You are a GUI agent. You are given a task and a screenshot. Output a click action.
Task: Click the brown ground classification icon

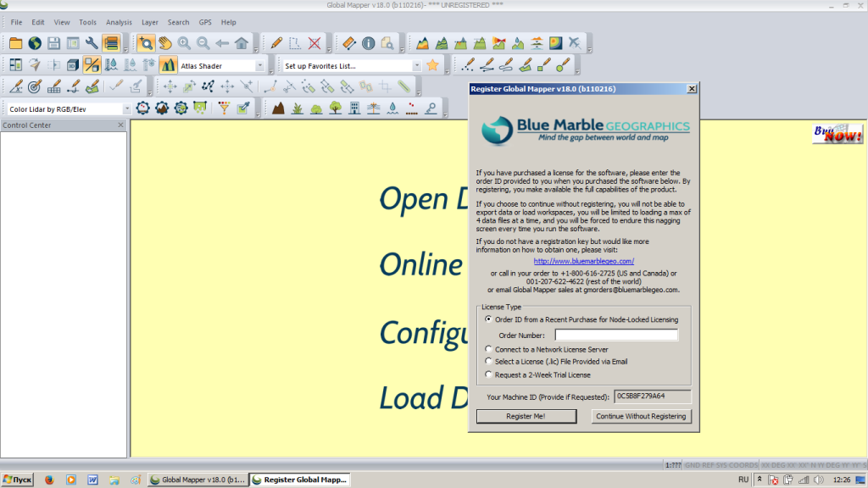pos(278,108)
